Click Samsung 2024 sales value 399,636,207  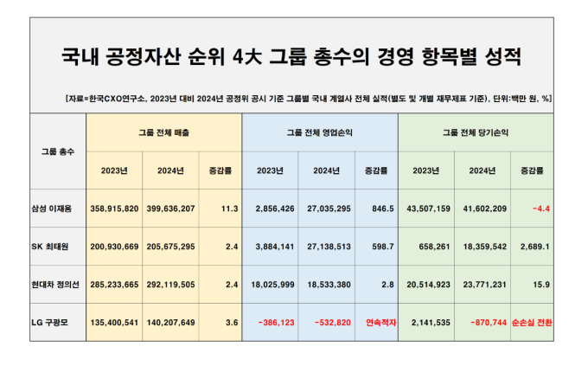coord(170,209)
